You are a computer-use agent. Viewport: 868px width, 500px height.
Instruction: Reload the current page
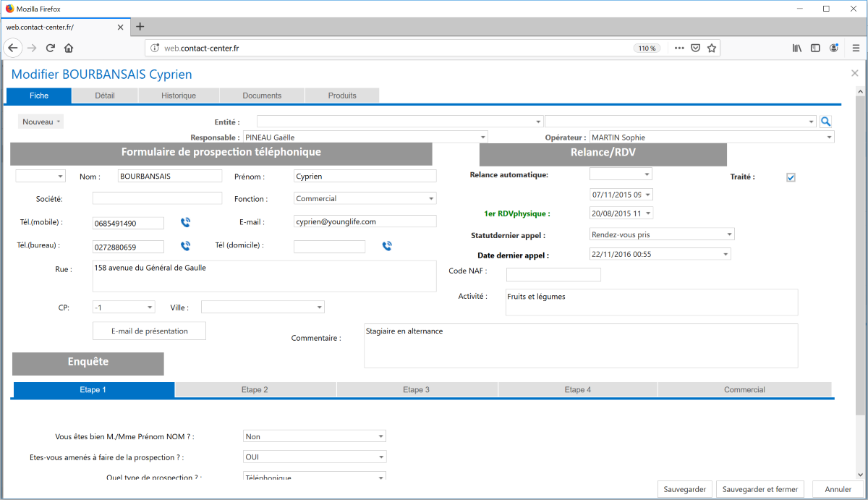[51, 48]
